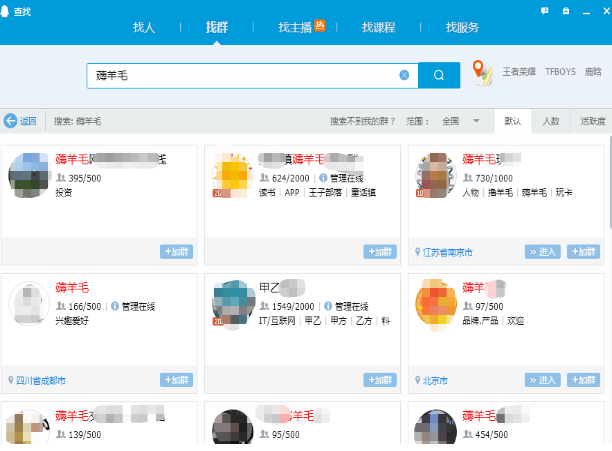This screenshot has width=612, height=451.
Task: Open the 江苏省南京市 location link
Action: click(447, 252)
